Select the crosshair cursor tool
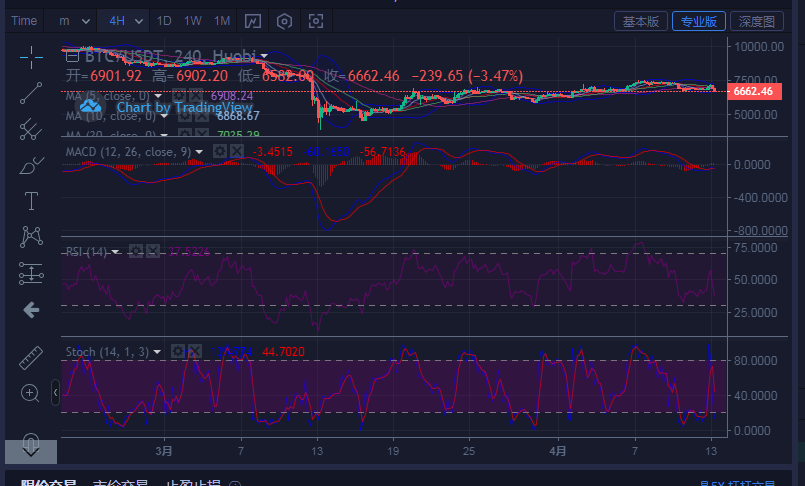This screenshot has width=805, height=486. 31,57
